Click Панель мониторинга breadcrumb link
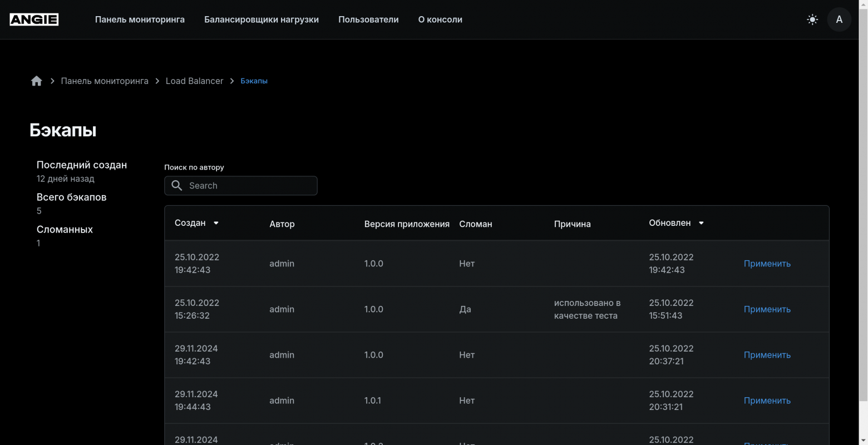The image size is (868, 445). (105, 81)
